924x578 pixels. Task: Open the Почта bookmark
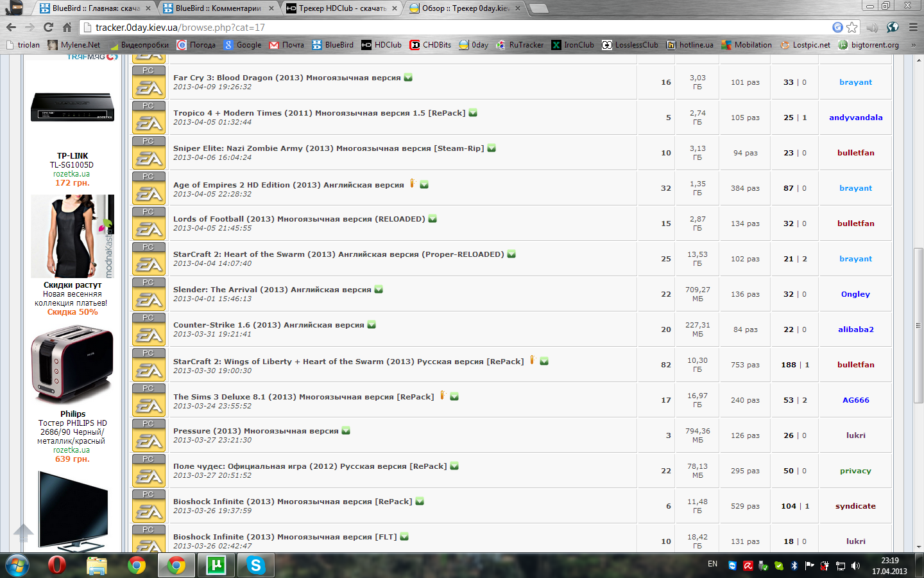[287, 45]
